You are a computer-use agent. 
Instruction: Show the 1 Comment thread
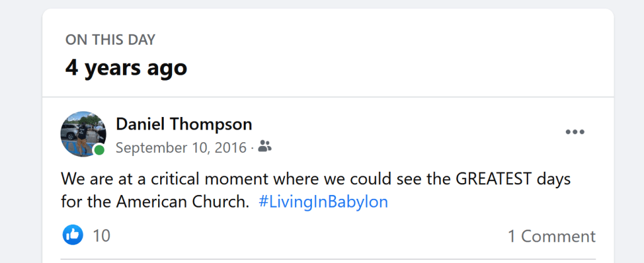[x=551, y=236]
